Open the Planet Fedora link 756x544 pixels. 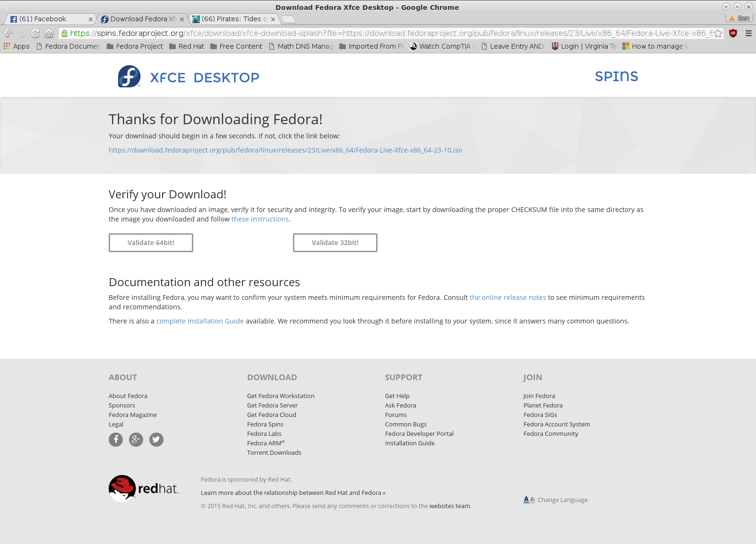click(x=543, y=405)
